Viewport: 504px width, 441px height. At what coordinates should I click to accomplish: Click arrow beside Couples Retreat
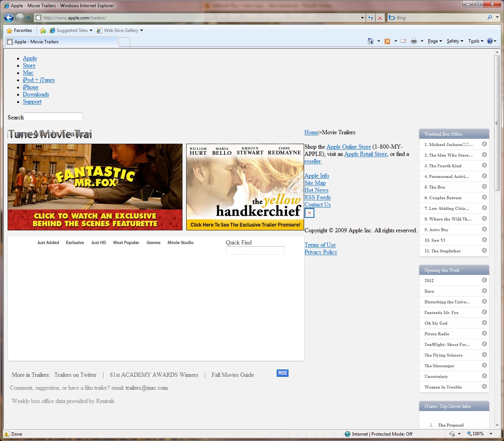484,197
